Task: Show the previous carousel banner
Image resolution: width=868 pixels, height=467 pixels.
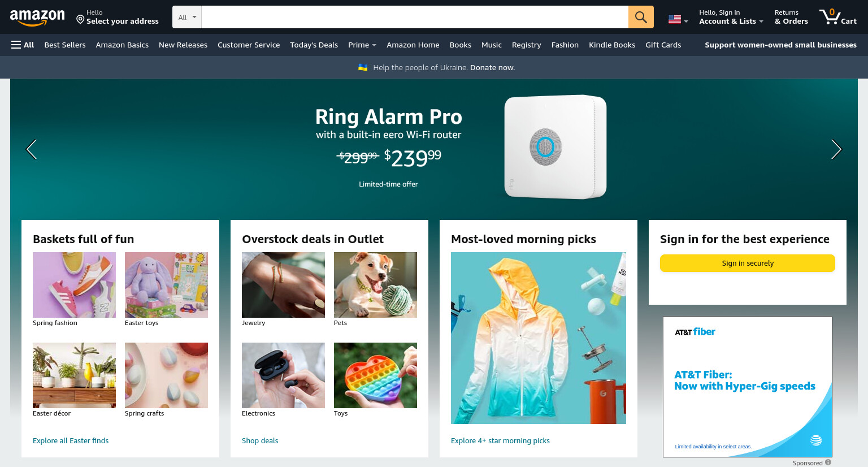Action: tap(32, 149)
